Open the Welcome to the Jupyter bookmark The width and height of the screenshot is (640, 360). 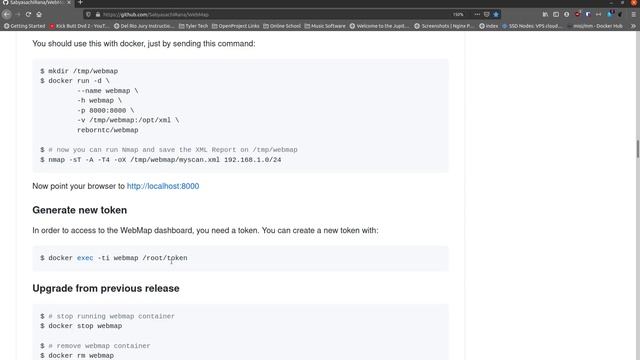click(379, 26)
